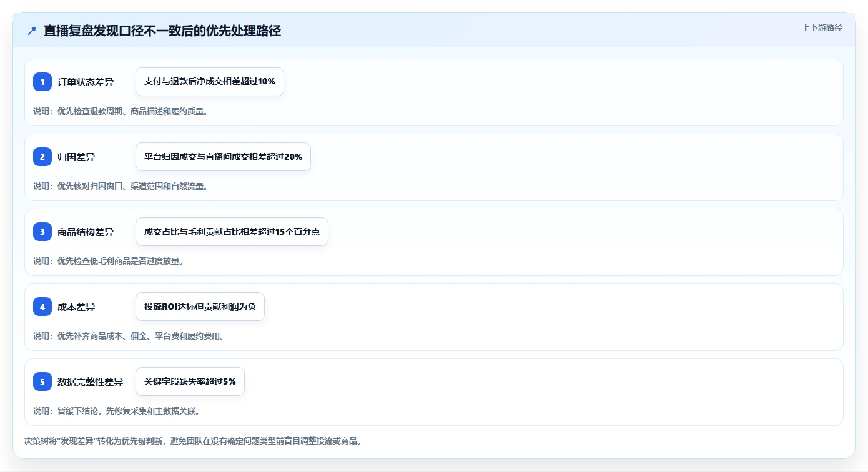Click the note about 退款周期、商品描述和履约质量

pos(121,111)
